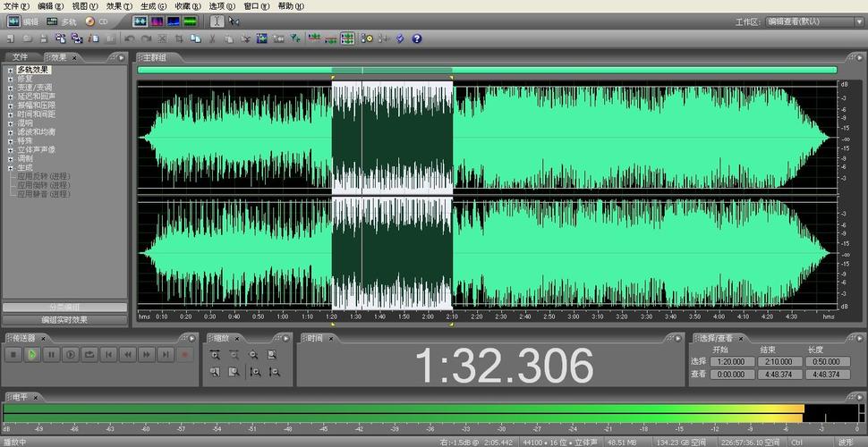The height and width of the screenshot is (447, 868).
Task: Expand the 延迟和回声 effects category
Action: point(10,97)
